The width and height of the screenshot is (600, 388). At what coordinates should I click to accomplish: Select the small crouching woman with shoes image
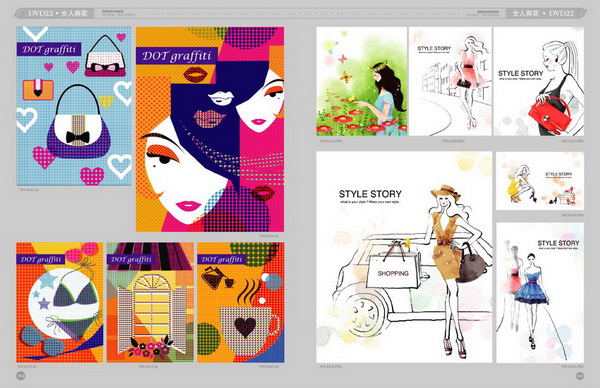tap(540, 181)
